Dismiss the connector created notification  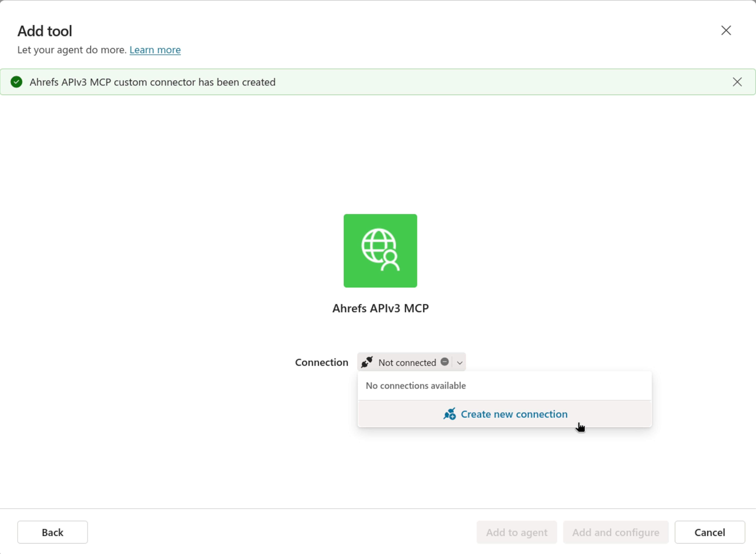pyautogui.click(x=737, y=82)
